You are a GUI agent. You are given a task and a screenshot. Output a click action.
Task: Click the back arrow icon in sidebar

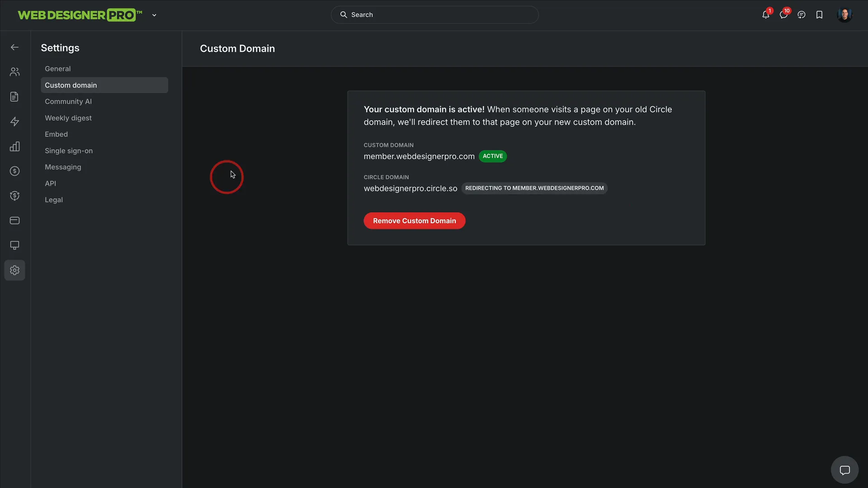[x=14, y=47]
